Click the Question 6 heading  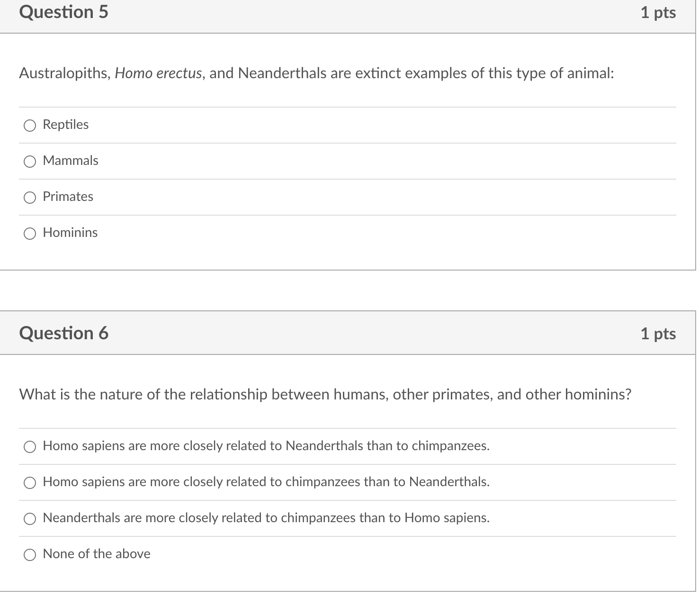(x=64, y=333)
